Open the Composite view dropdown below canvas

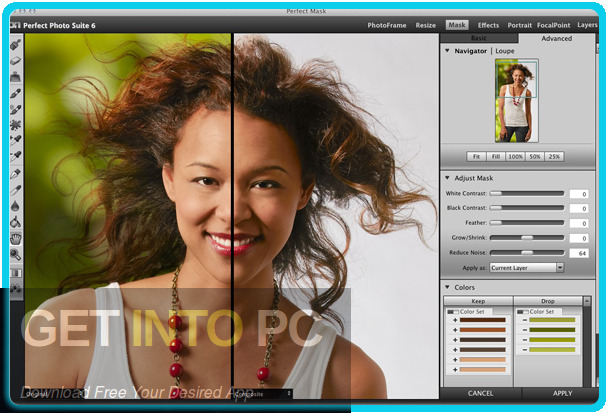tap(263, 394)
